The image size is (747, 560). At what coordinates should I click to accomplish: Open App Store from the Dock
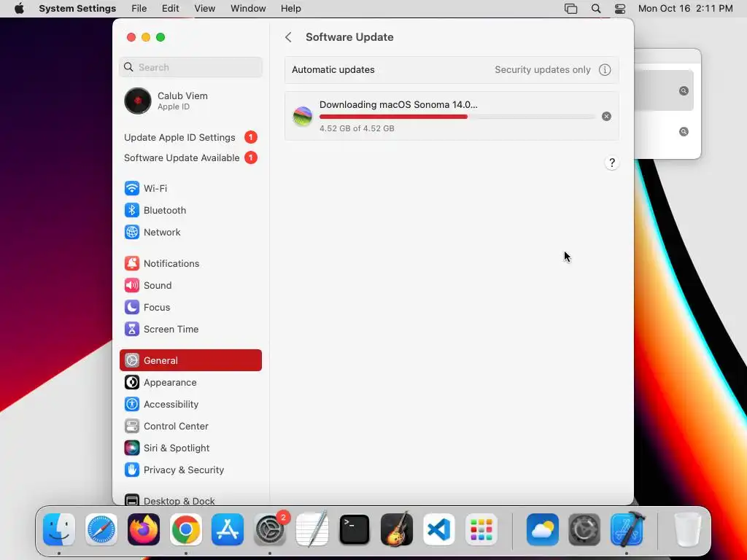pos(228,529)
